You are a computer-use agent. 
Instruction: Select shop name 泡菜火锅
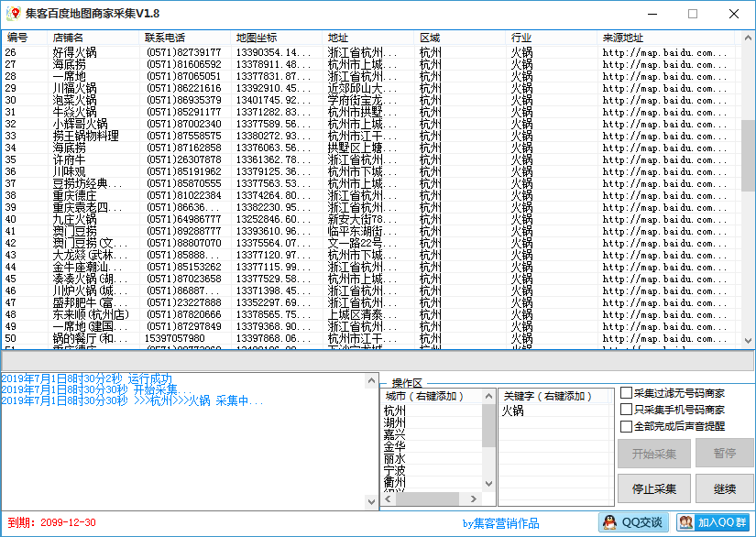tap(75, 100)
